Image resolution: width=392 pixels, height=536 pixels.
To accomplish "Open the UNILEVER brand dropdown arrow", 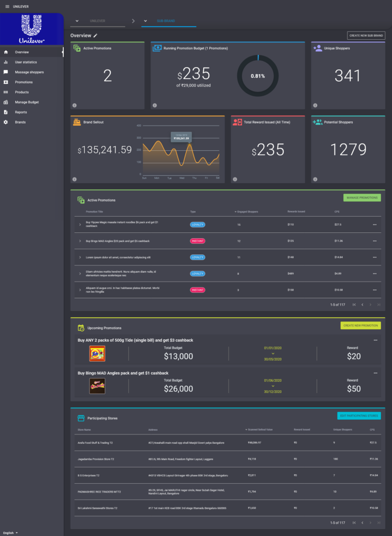I will point(77,21).
